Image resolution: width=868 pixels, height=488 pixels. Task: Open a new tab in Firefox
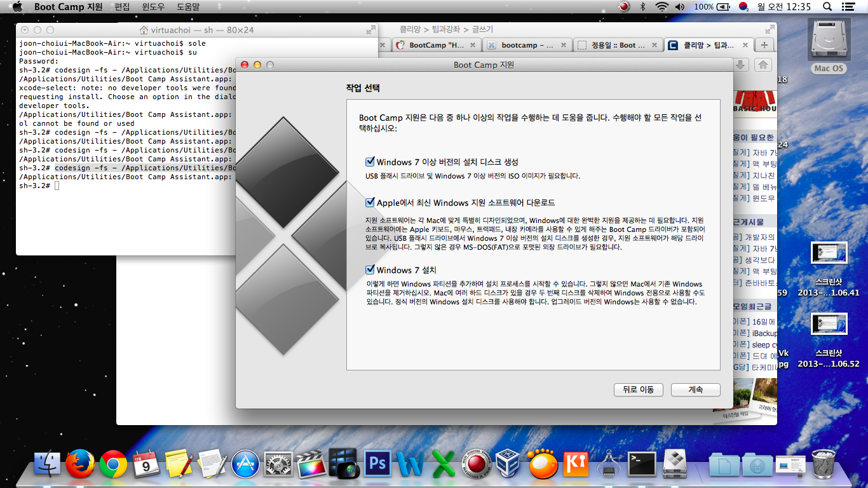[764, 45]
